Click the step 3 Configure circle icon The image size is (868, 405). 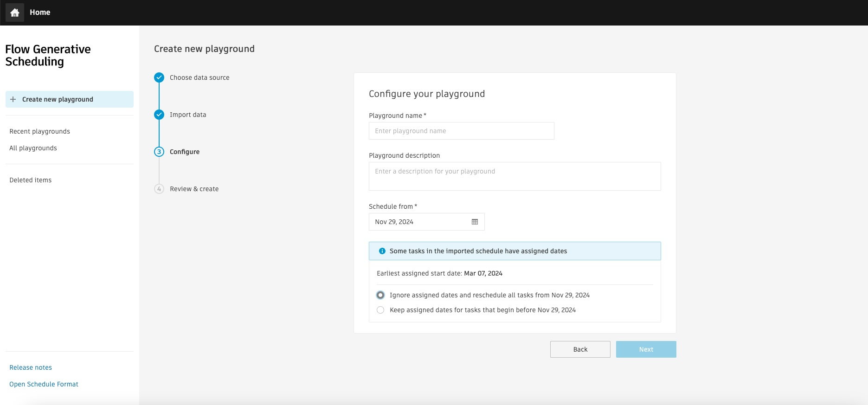tap(159, 152)
